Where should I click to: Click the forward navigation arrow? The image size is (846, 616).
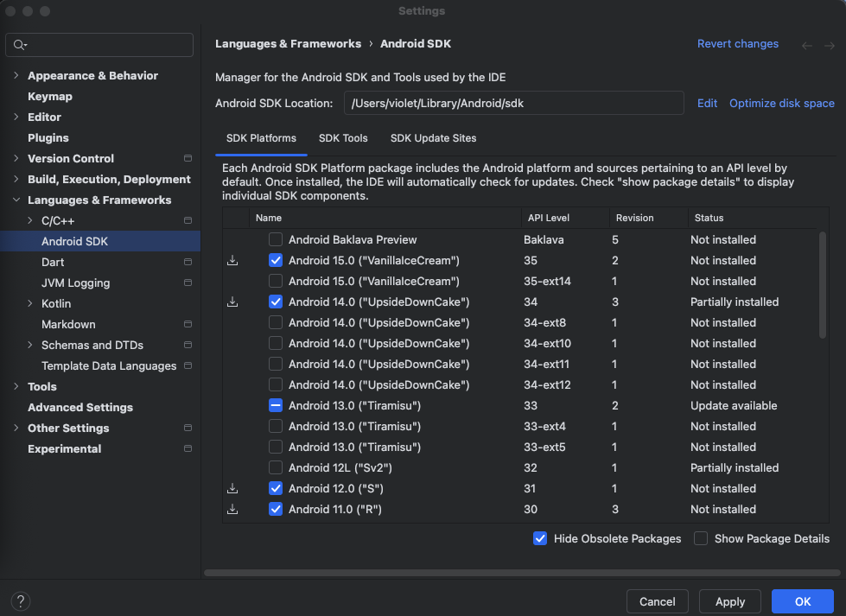830,45
